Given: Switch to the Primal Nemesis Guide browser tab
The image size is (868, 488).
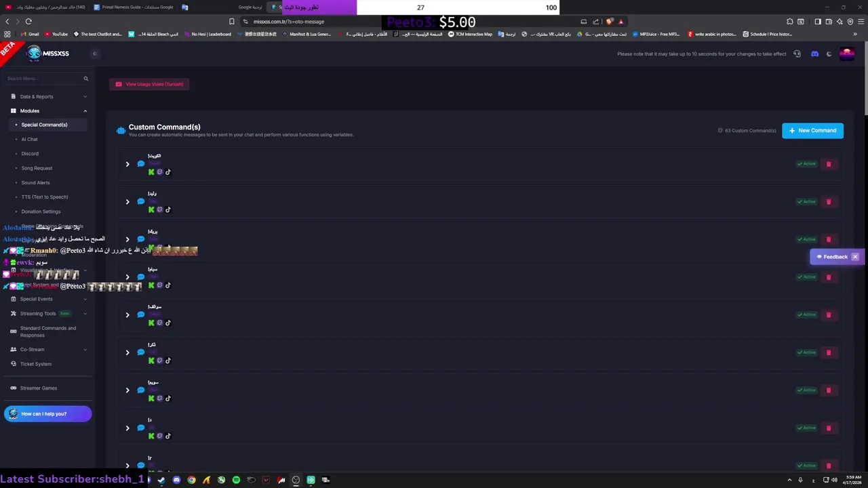Looking at the screenshot, I should (x=134, y=7).
